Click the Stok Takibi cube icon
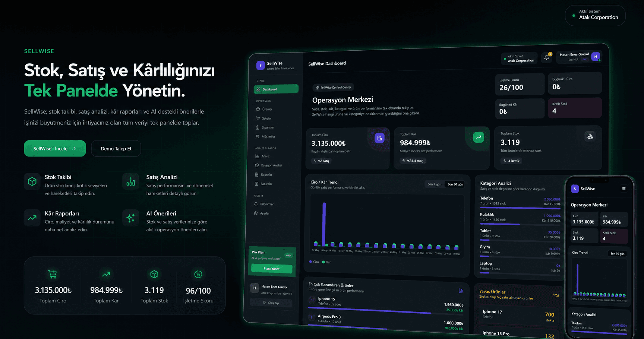The width and height of the screenshot is (644, 339). click(32, 182)
